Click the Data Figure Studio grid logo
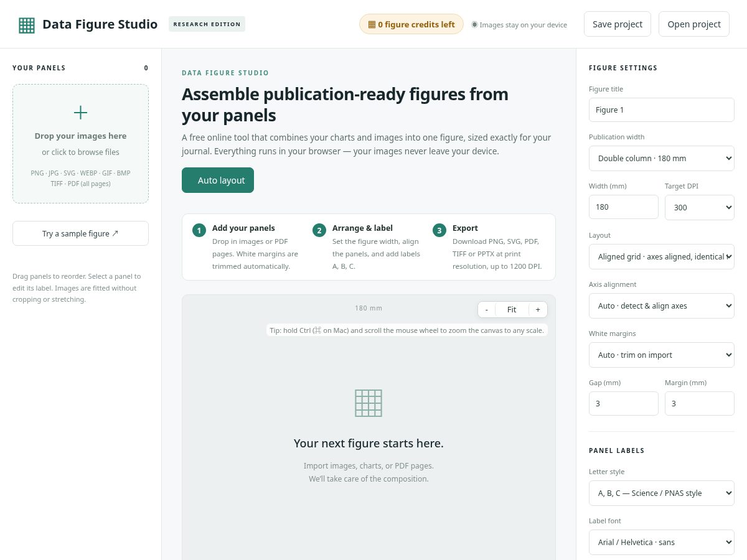Image resolution: width=747 pixels, height=560 pixels. click(27, 25)
